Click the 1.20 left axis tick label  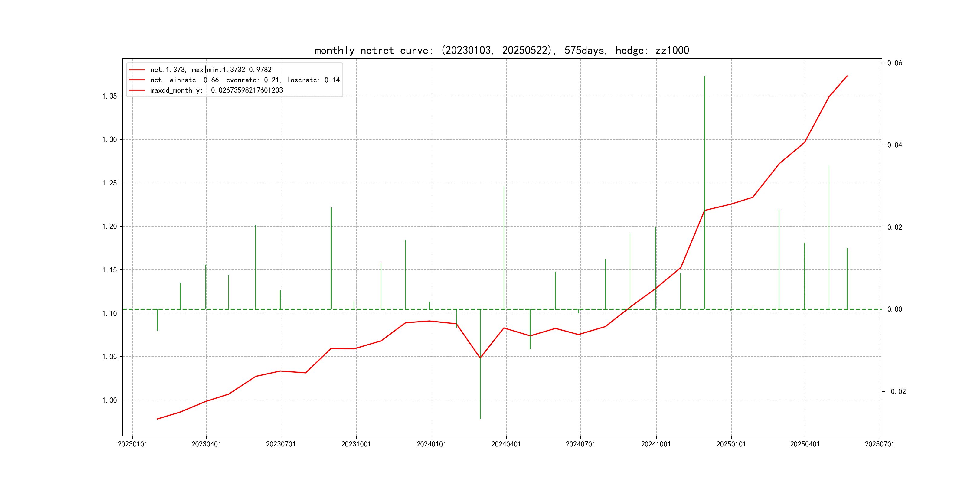pyautogui.click(x=109, y=226)
